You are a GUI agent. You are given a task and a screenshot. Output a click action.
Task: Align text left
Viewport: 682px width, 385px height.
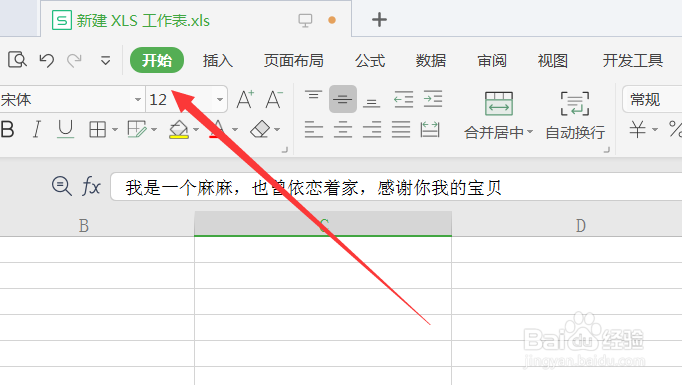pyautogui.click(x=314, y=130)
